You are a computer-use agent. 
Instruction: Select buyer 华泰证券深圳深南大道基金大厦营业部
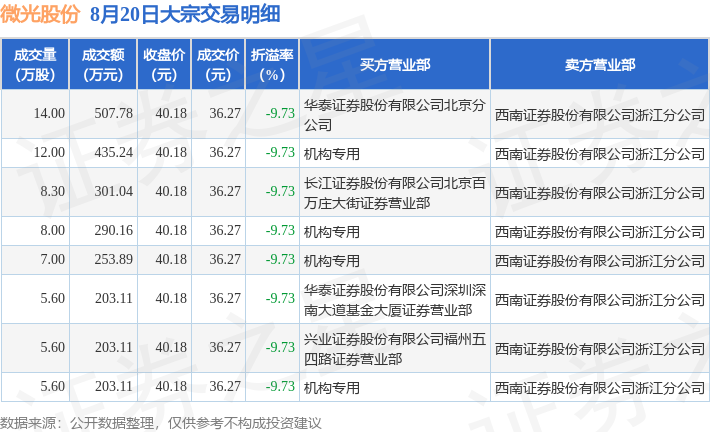pyautogui.click(x=394, y=300)
